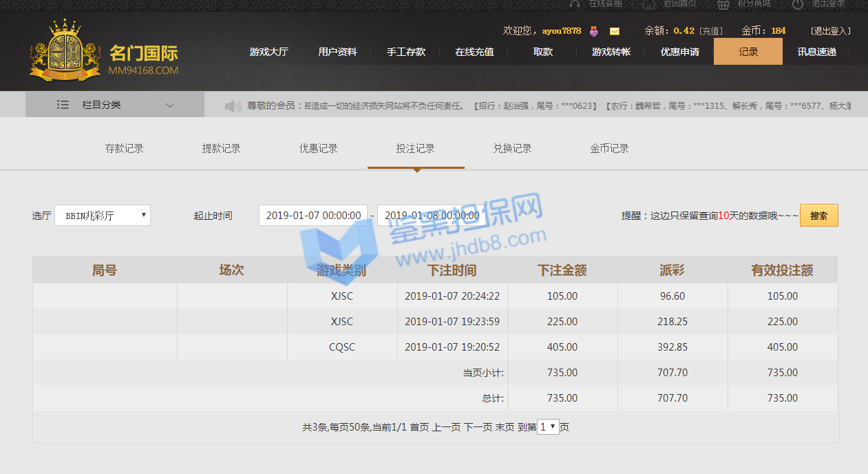868x474 pixels.
Task: Click the 下一页 pagination link
Action: pos(478,427)
